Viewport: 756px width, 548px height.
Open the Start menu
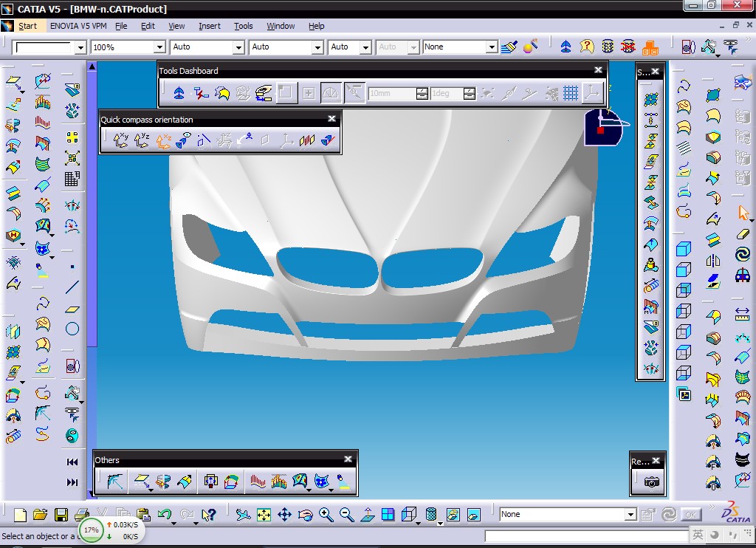click(x=27, y=26)
